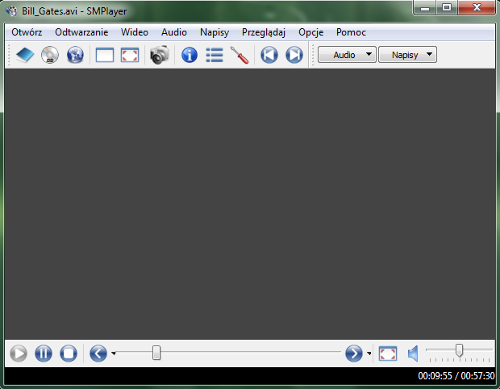The height and width of the screenshot is (389, 500).
Task: Toggle fullscreen from the top toolbar
Action: (130, 55)
